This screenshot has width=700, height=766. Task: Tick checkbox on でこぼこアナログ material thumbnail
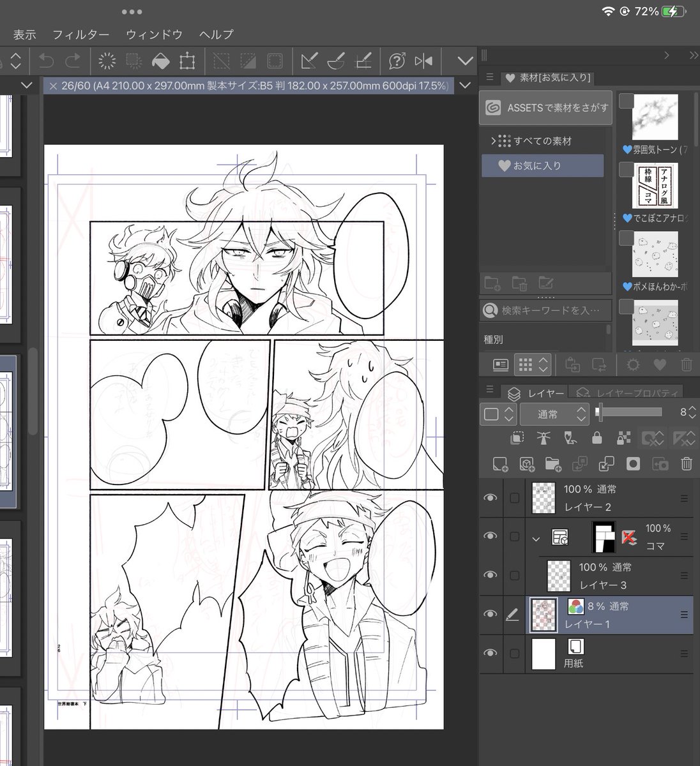[x=627, y=169]
